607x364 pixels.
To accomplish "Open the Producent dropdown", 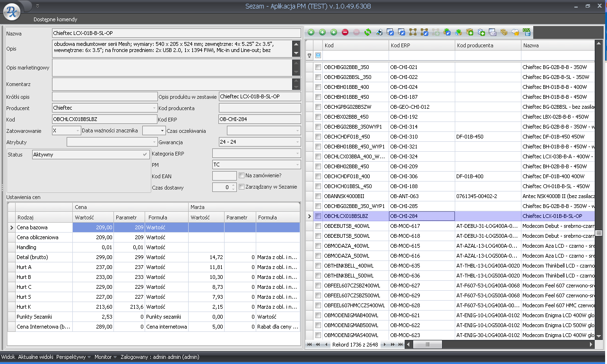I will [x=154, y=108].
